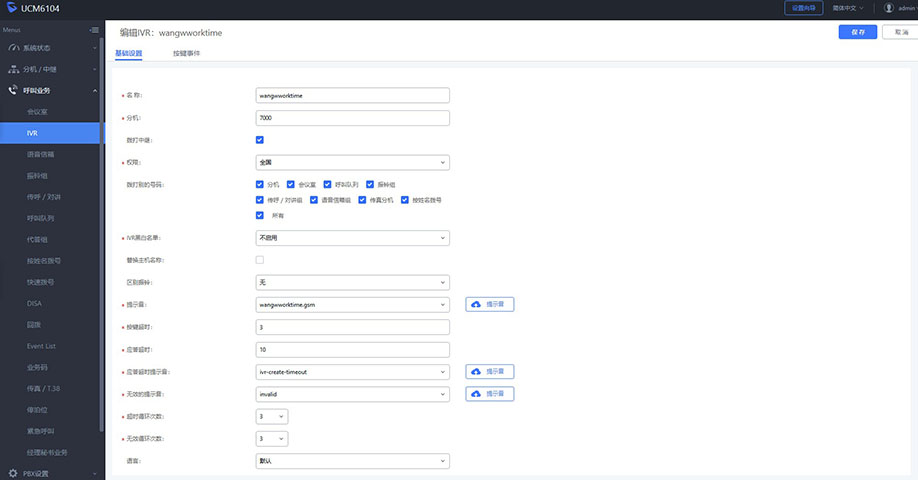The height and width of the screenshot is (480, 918).
Task: Expand the PBX设置 sidebar section
Action: (x=52, y=473)
